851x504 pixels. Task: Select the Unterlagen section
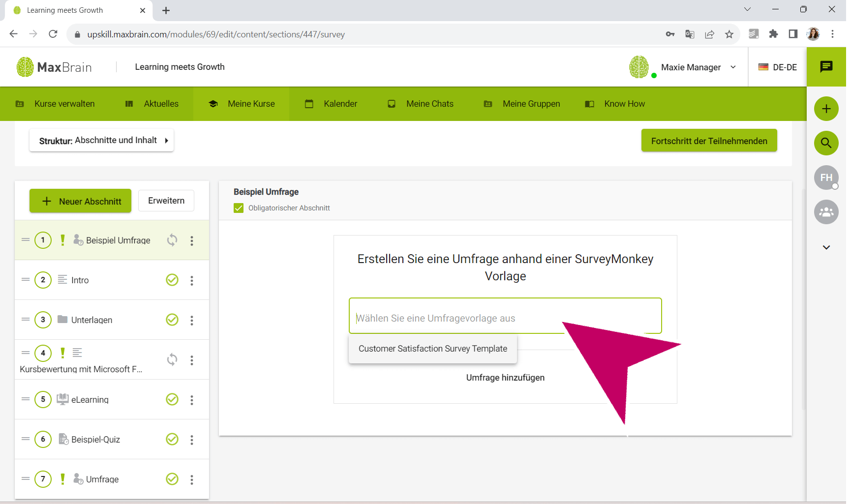(112, 320)
